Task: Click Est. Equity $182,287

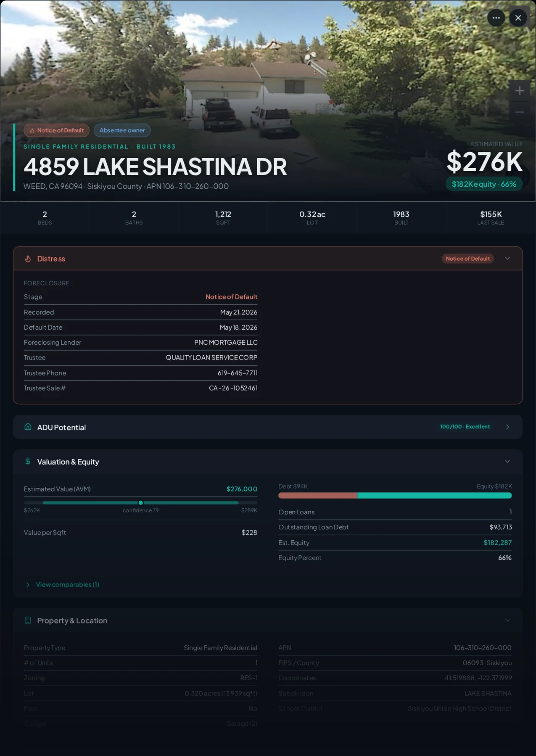Action: point(498,542)
